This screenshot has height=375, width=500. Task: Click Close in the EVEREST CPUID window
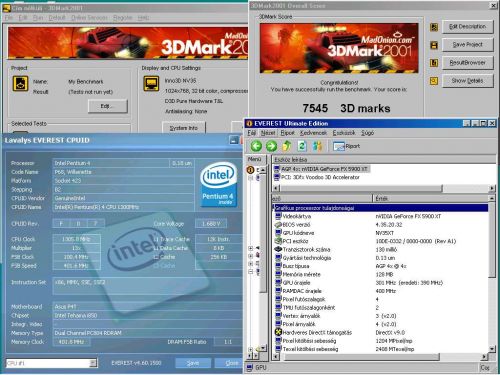(230, 363)
